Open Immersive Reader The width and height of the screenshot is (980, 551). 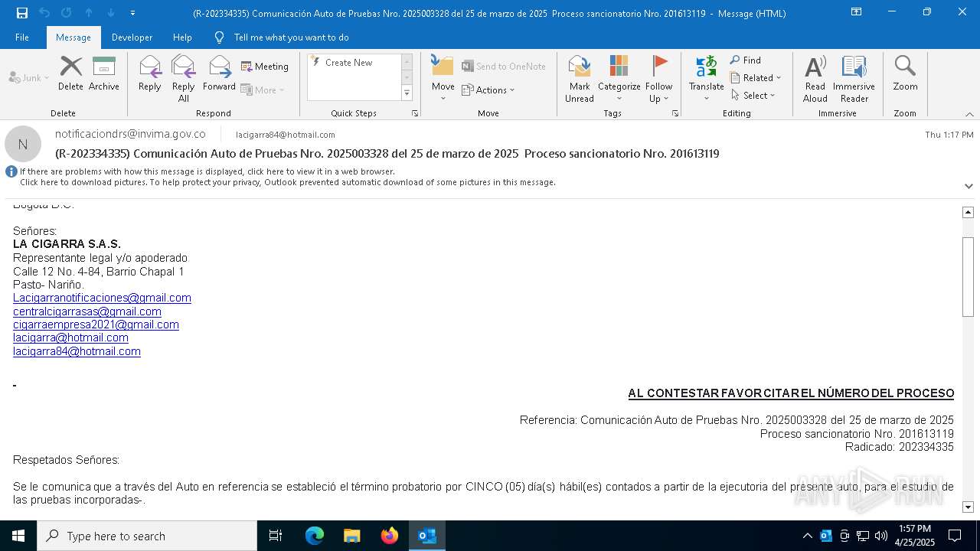tap(854, 78)
